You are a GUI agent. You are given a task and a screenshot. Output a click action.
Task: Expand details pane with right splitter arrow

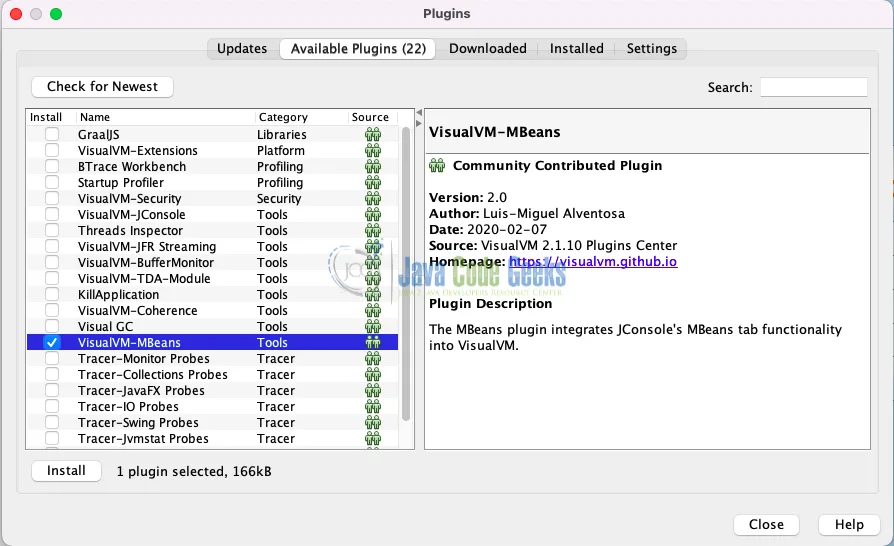(419, 123)
